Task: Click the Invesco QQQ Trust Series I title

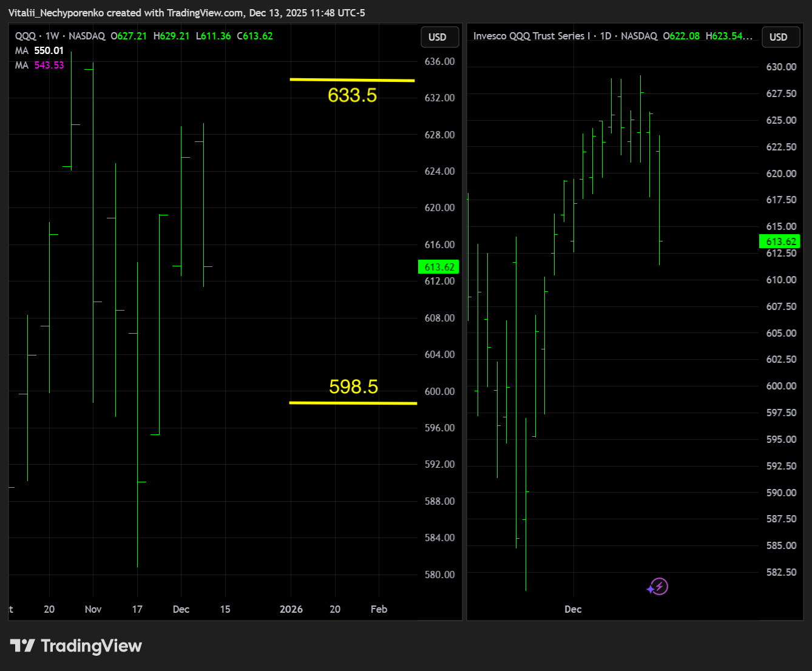Action: 532,36
